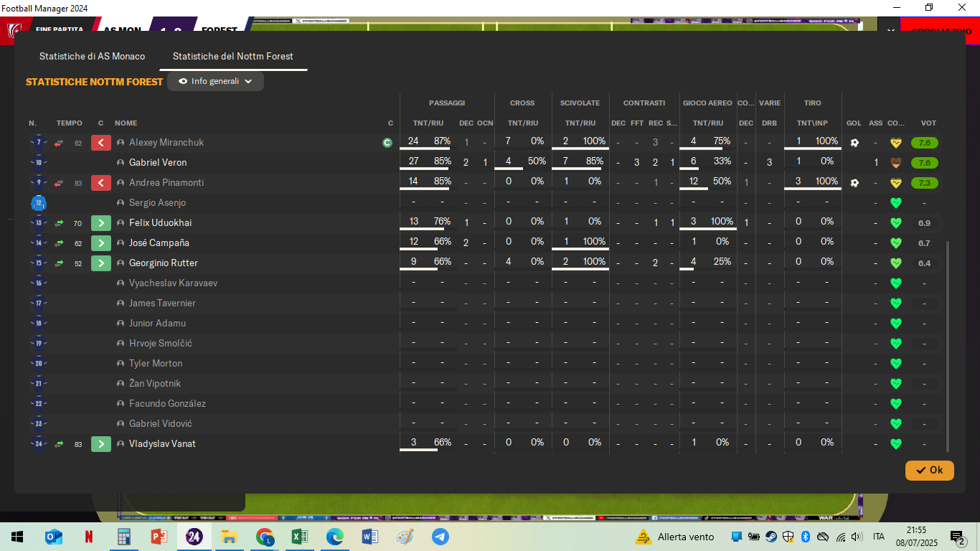
Task: Open Outlook from the taskbar
Action: click(x=54, y=537)
